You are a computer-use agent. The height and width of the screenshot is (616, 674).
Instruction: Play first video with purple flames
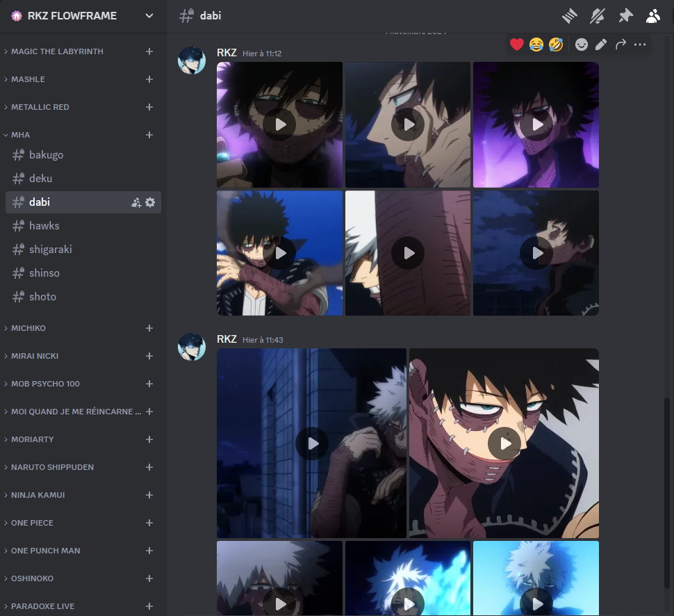[x=279, y=124]
